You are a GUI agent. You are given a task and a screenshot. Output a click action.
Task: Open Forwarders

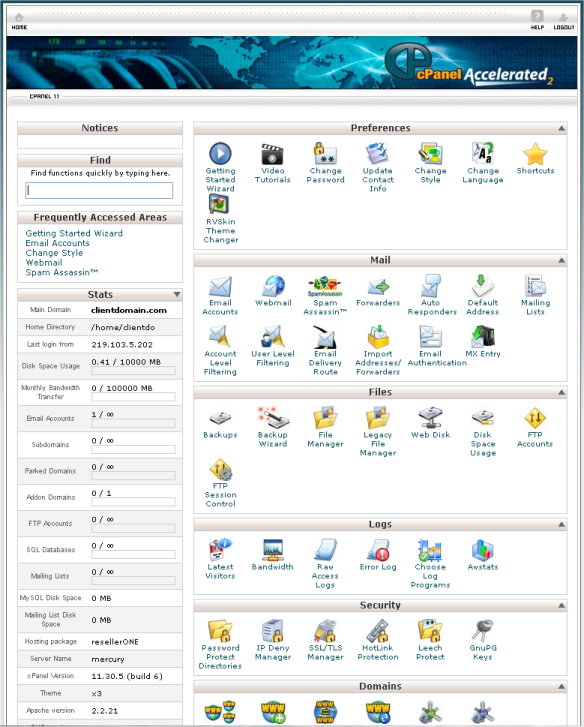[378, 287]
